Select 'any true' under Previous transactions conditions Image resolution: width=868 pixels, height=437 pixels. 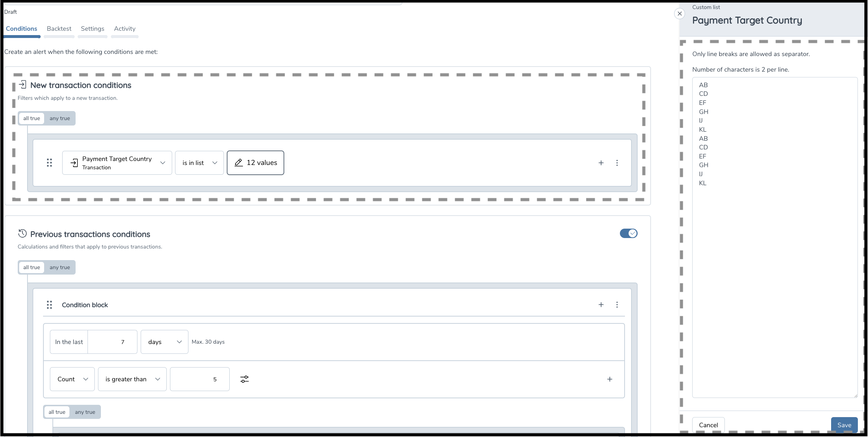coord(60,267)
